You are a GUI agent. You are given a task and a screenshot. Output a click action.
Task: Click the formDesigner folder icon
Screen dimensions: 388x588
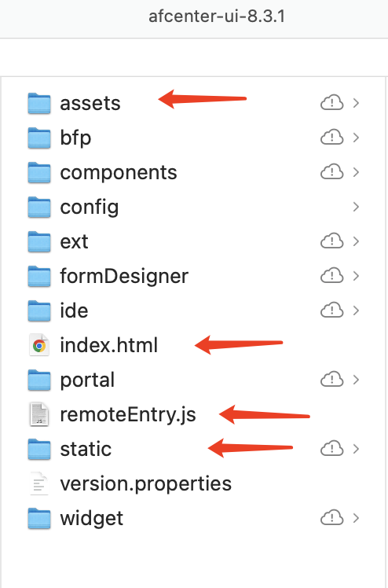pyautogui.click(x=39, y=276)
